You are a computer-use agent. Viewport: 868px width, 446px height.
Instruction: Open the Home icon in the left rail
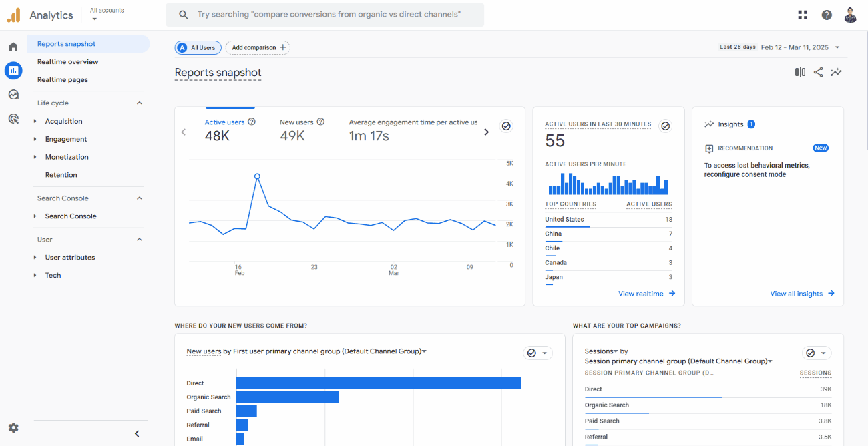pos(13,47)
